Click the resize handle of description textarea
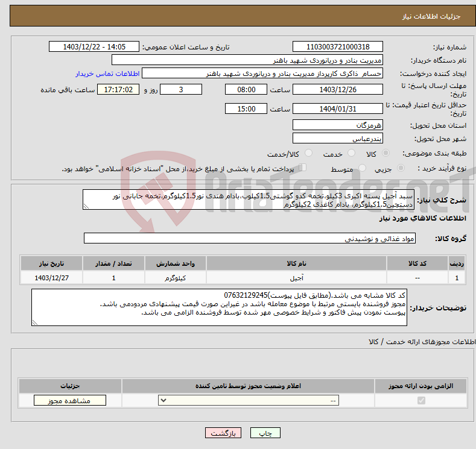Viewport: 476px width, 449px height. coord(86,207)
